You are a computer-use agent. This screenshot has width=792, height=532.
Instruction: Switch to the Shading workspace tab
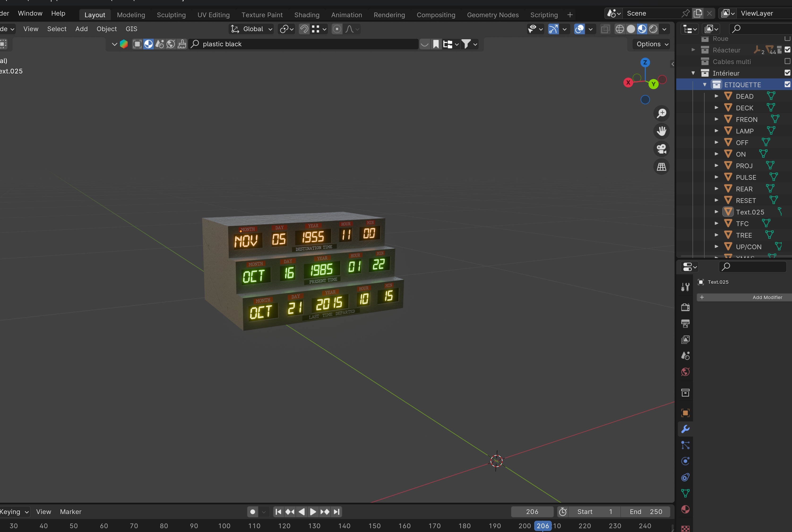pyautogui.click(x=307, y=15)
